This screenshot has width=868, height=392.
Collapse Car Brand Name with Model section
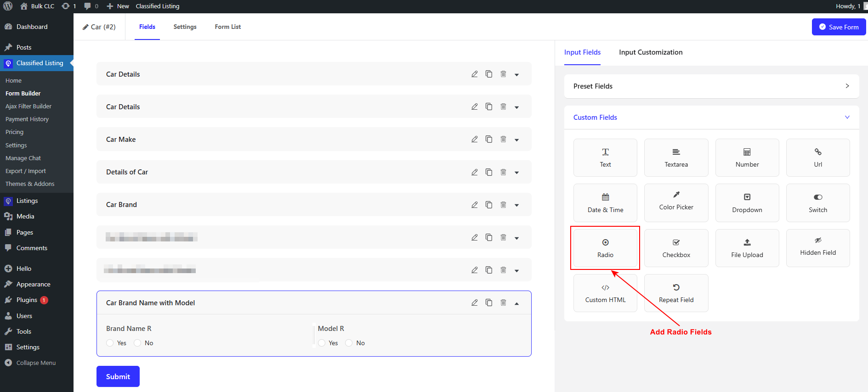pyautogui.click(x=516, y=303)
